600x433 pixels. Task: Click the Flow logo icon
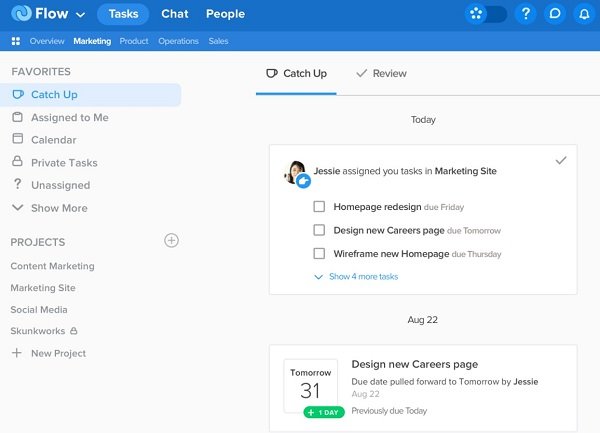tap(21, 13)
